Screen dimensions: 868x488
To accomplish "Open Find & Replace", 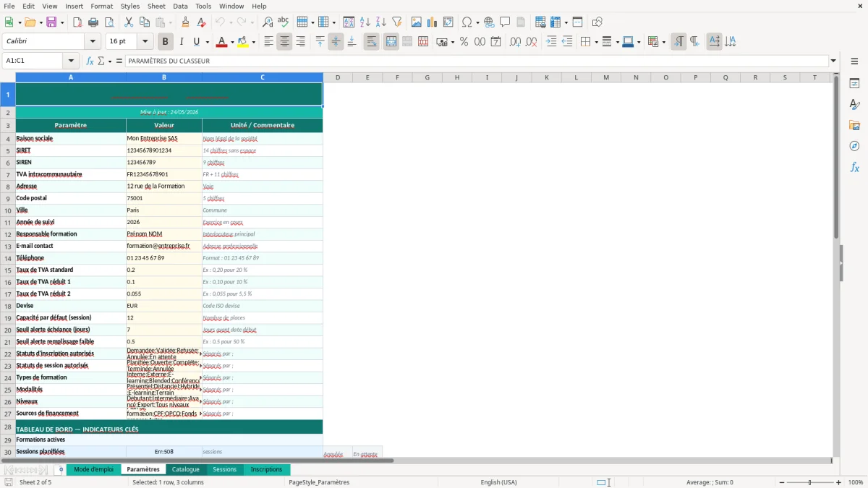I will (x=268, y=22).
